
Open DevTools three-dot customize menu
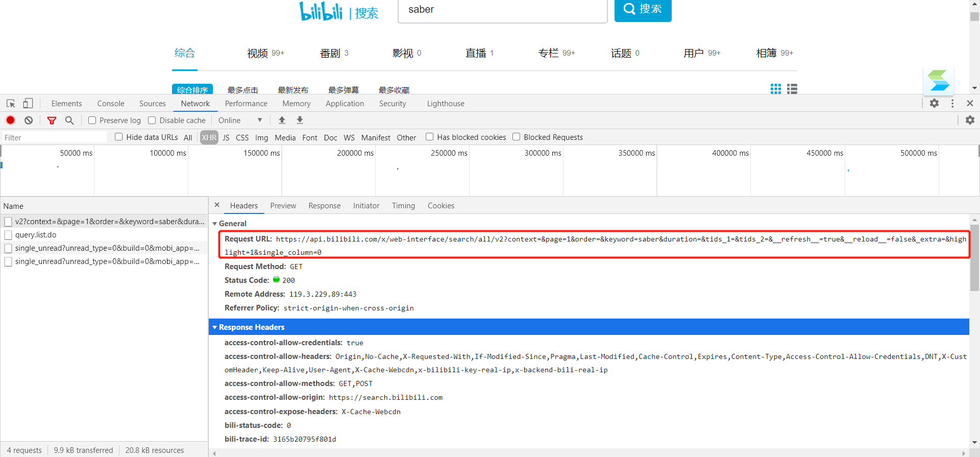tap(952, 103)
